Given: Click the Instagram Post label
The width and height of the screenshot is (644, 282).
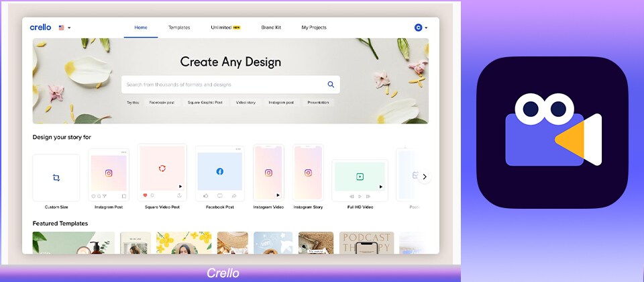Looking at the screenshot, I should (x=109, y=207).
